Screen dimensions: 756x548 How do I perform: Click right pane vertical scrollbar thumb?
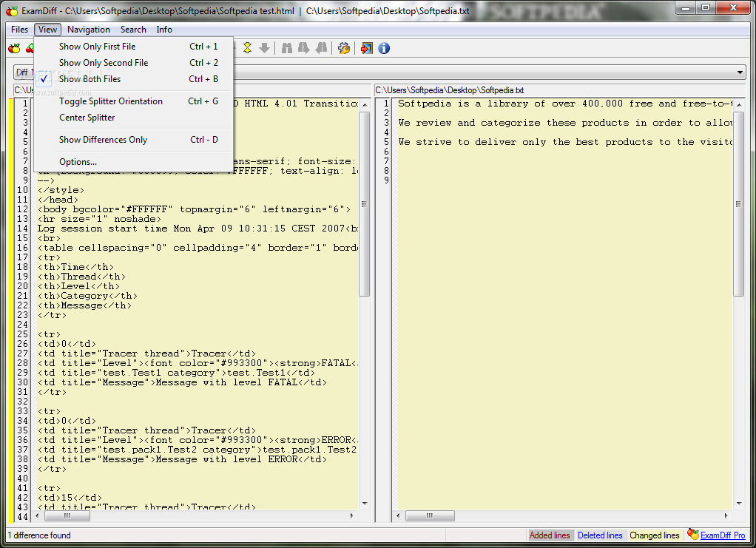pos(739,204)
